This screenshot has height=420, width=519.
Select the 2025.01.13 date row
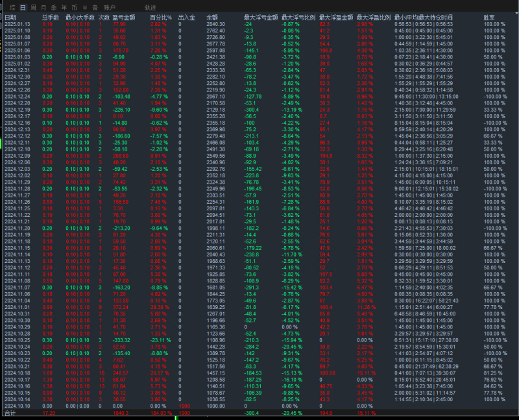coord(18,23)
